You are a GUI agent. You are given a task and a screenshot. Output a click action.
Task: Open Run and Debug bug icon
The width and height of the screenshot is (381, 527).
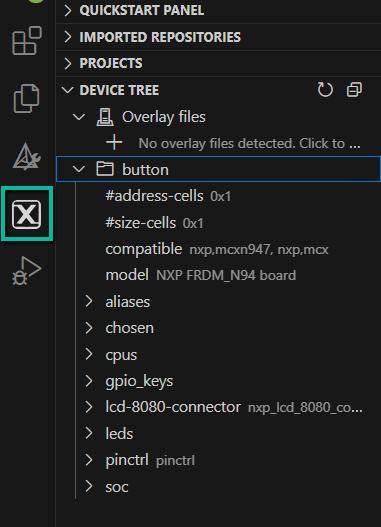27,271
